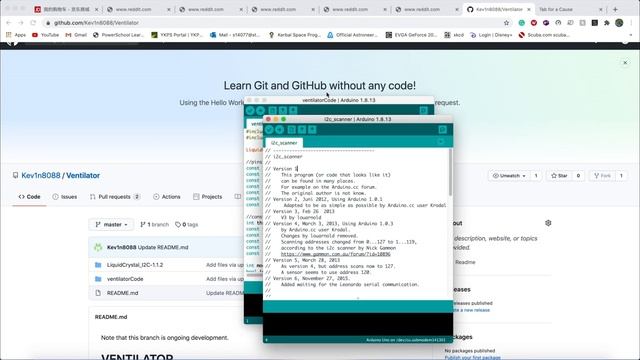
Task: Click the Chrome reload button
Action: coord(33,23)
